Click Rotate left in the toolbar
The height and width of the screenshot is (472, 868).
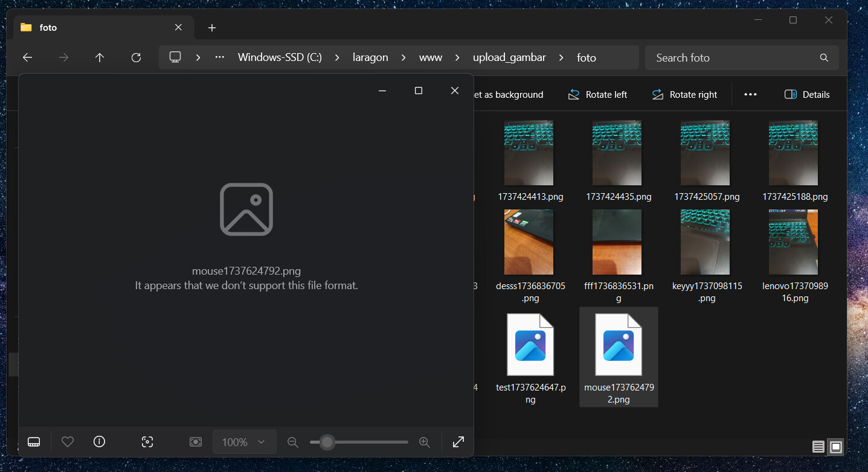coord(597,95)
